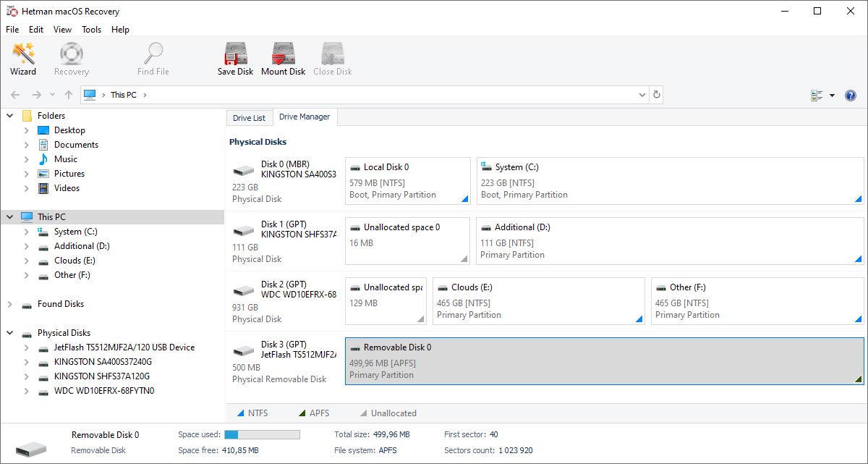Click the APFS legend green marker
Image resolution: width=868 pixels, height=464 pixels.
(302, 413)
